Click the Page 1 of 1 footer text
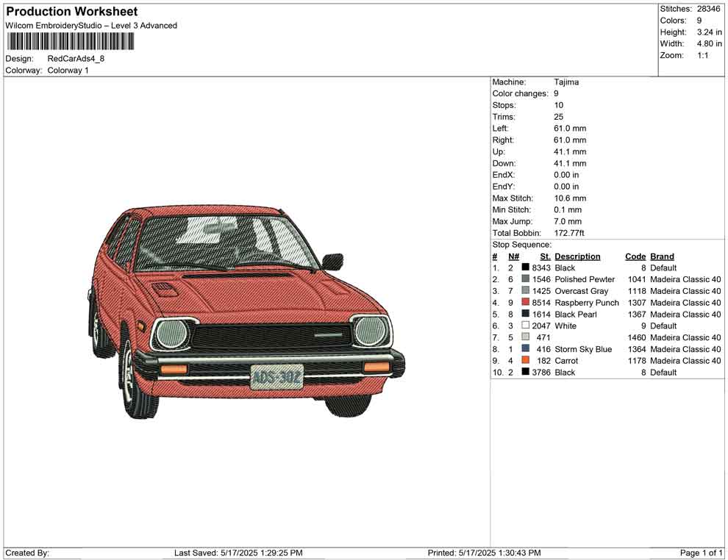The height and width of the screenshot is (560, 728). (x=702, y=553)
